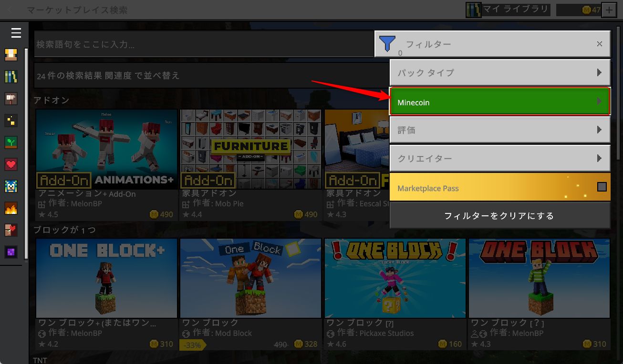Click the title アニメーション+ Add-On
This screenshot has width=623, height=364.
click(87, 193)
